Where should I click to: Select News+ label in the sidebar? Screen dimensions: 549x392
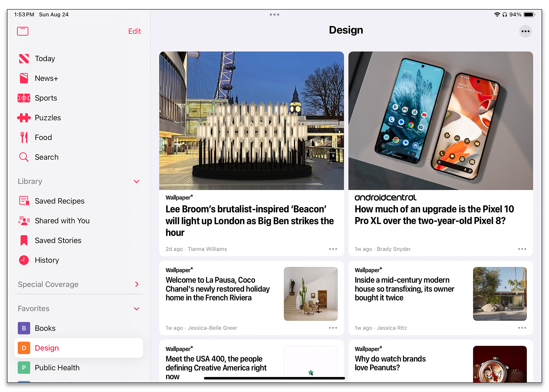point(46,78)
